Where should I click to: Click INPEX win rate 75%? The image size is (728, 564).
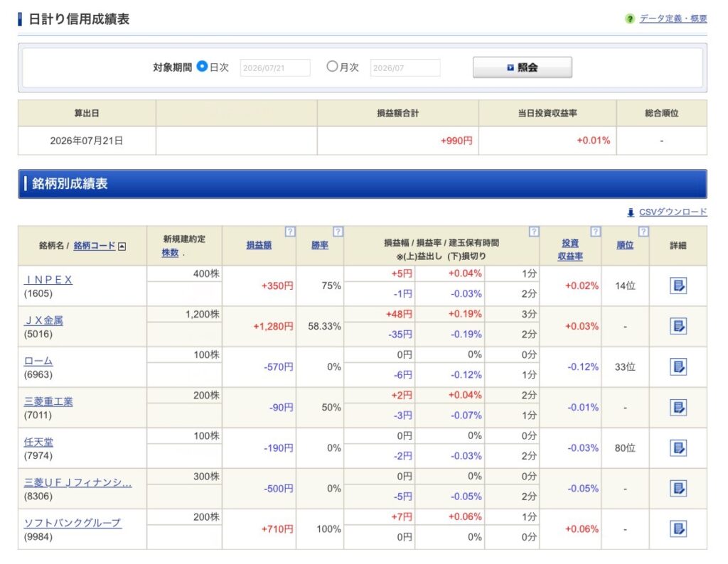[331, 286]
